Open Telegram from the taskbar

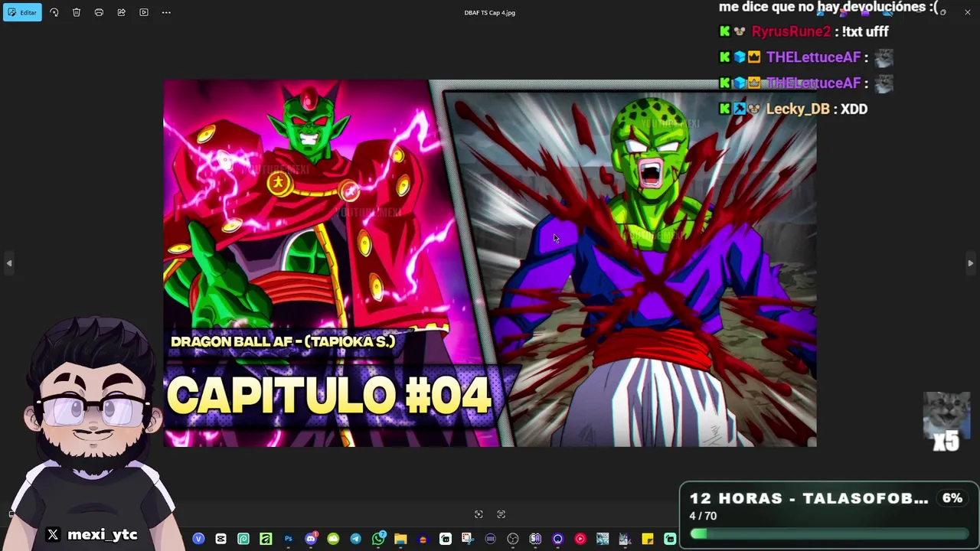(355, 539)
